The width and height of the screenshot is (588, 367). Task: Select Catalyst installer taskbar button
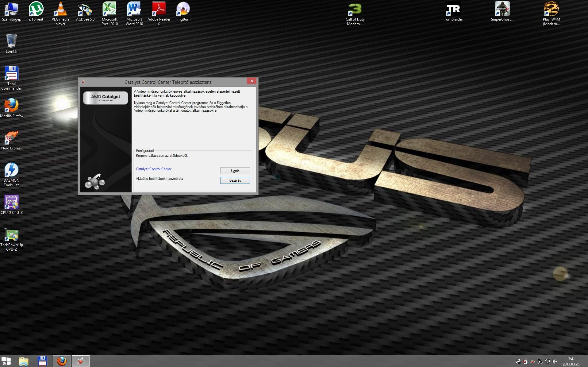click(81, 361)
